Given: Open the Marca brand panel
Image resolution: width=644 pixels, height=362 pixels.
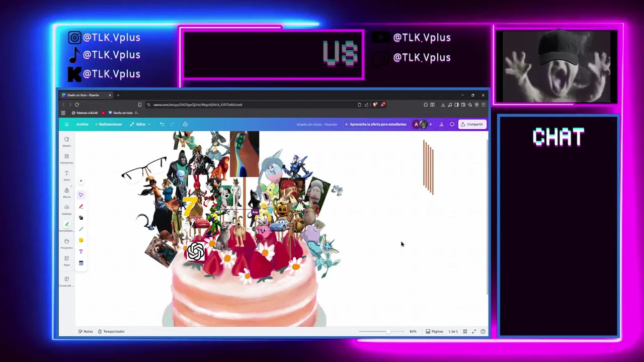Looking at the screenshot, I should point(66,193).
